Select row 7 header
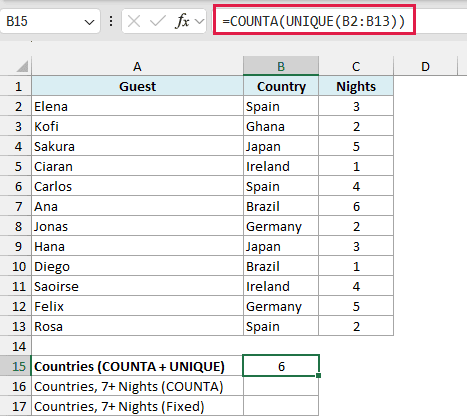 coord(16,206)
